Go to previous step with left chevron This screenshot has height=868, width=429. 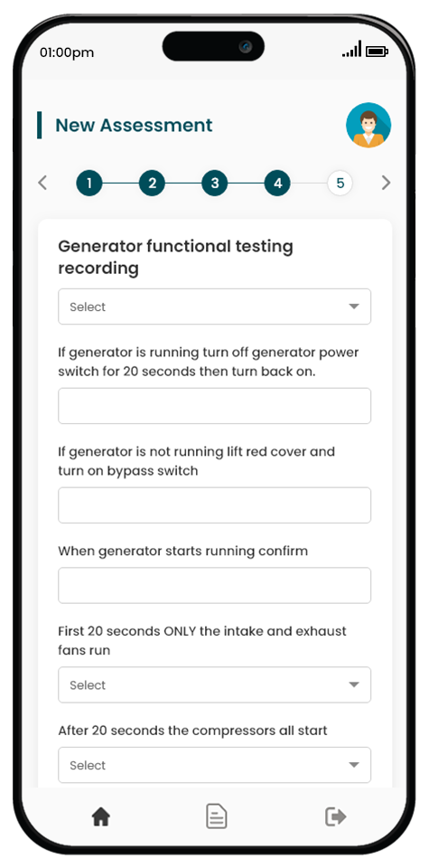coord(42,183)
